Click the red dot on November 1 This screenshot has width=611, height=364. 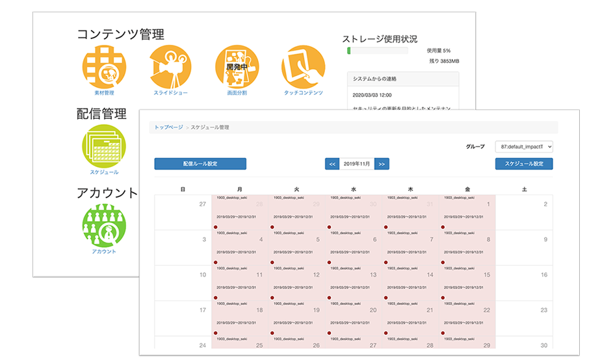(x=443, y=227)
